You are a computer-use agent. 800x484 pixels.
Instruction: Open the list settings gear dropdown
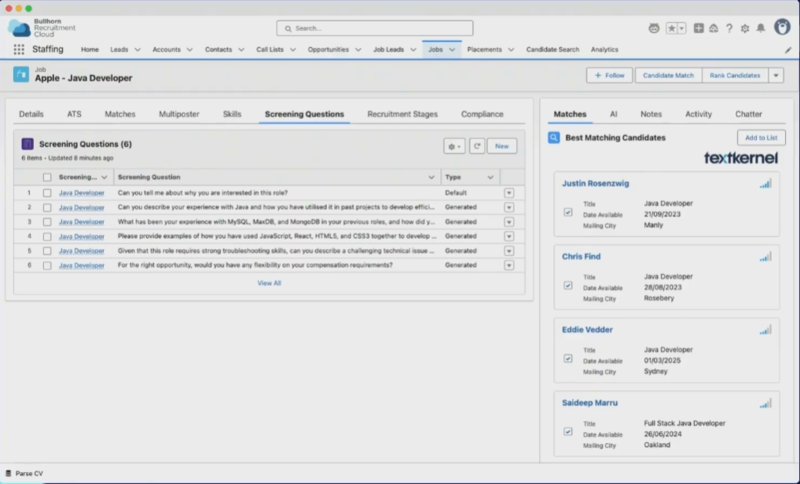click(454, 146)
